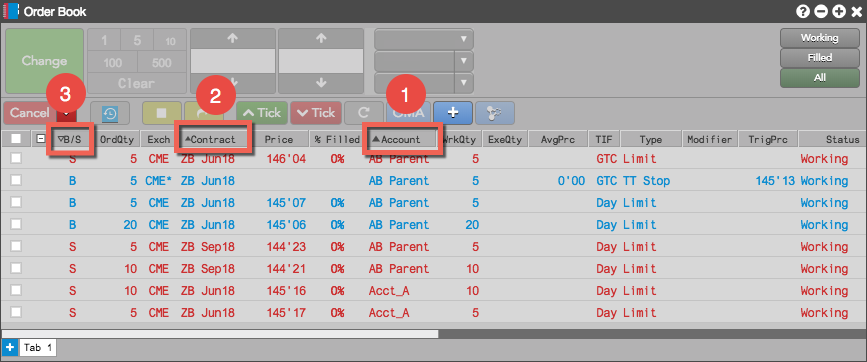
Task: Collapse grouped rows with minus expander
Action: pos(40,139)
